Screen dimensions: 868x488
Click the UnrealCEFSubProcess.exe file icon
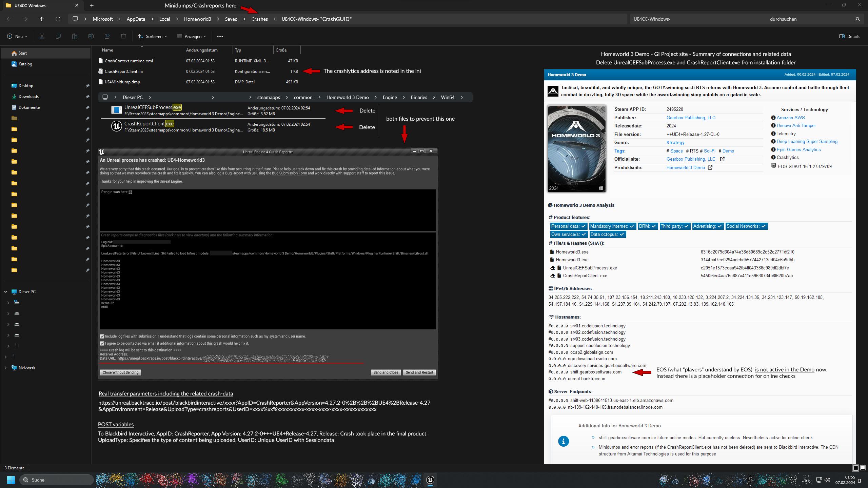116,110
